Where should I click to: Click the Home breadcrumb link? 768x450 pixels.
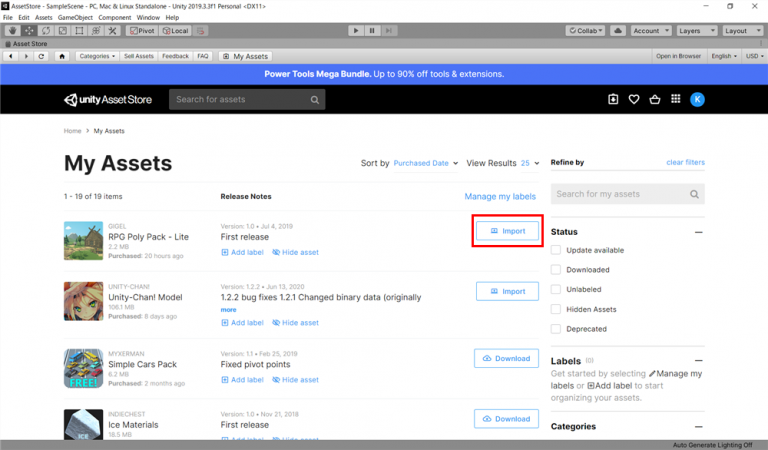[x=72, y=131]
